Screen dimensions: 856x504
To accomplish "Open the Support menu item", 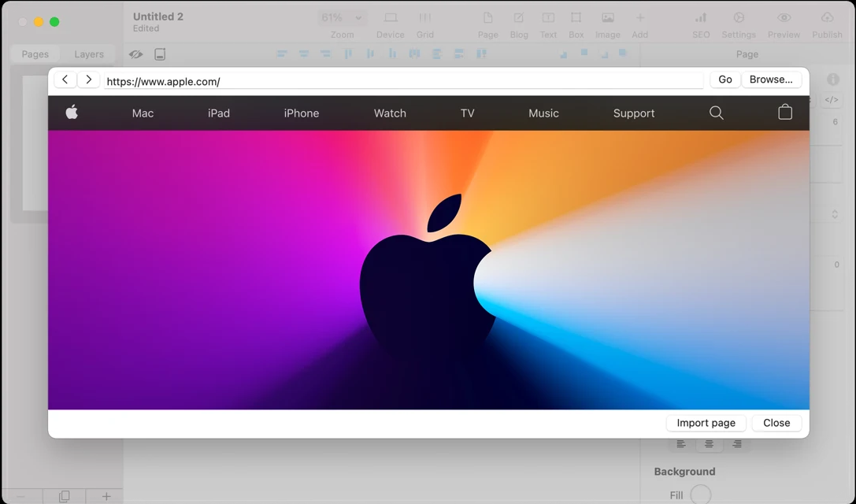I will (633, 113).
